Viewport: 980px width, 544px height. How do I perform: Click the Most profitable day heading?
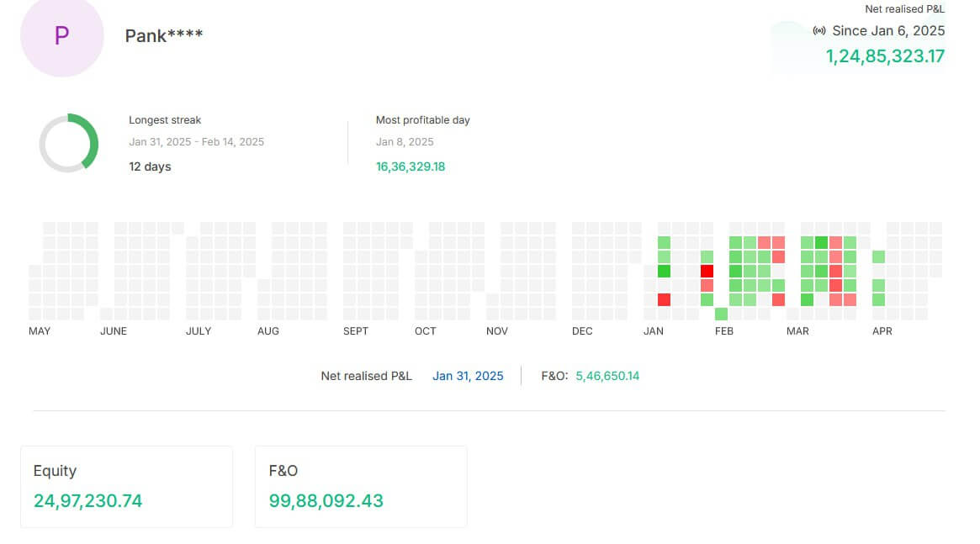coord(422,120)
